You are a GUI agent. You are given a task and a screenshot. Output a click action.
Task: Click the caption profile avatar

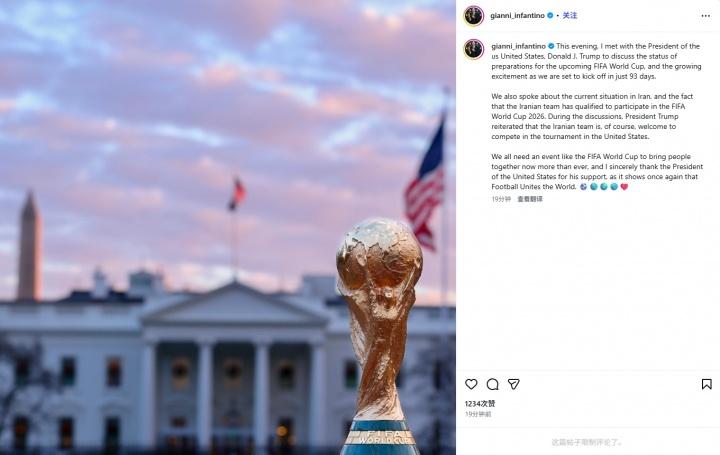(x=473, y=50)
